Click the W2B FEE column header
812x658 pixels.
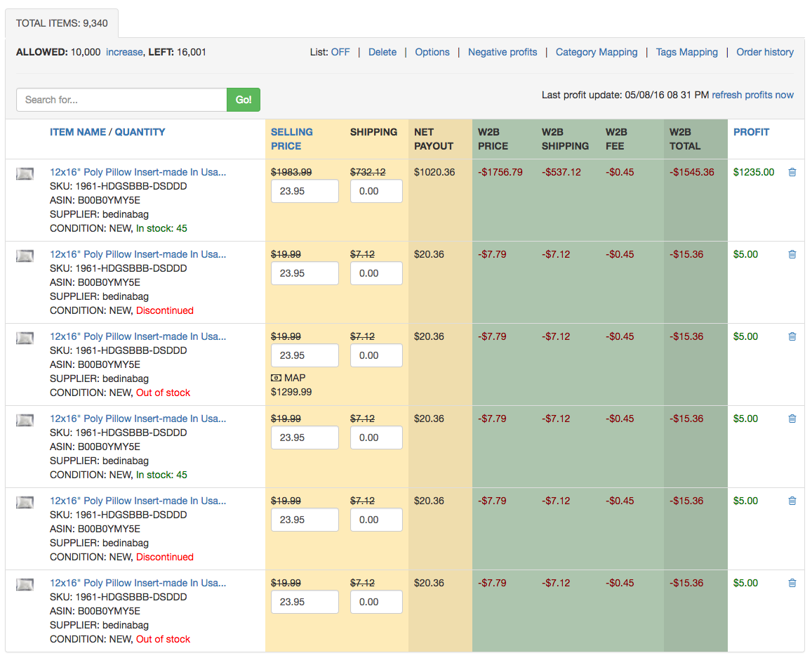(x=615, y=139)
